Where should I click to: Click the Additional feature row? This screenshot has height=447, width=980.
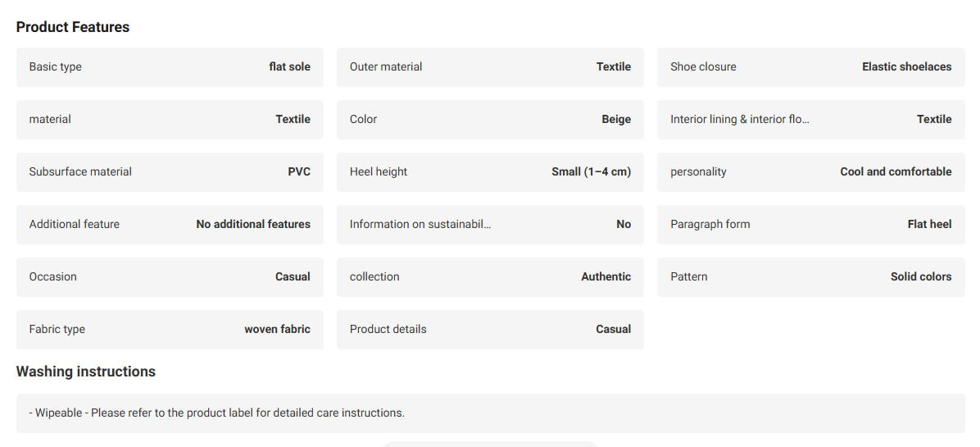pyautogui.click(x=170, y=225)
